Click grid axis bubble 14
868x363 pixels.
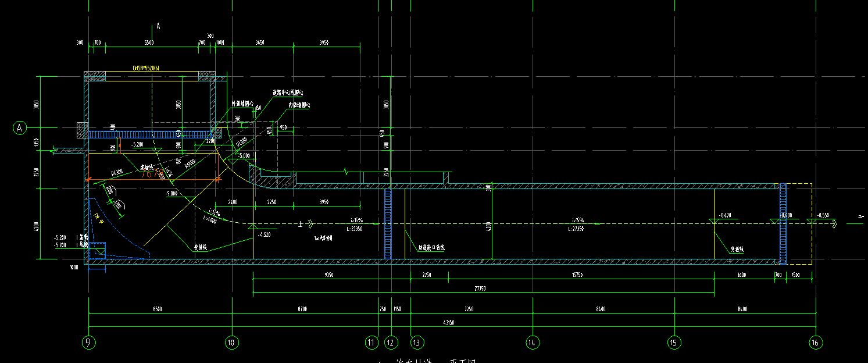[533, 343]
